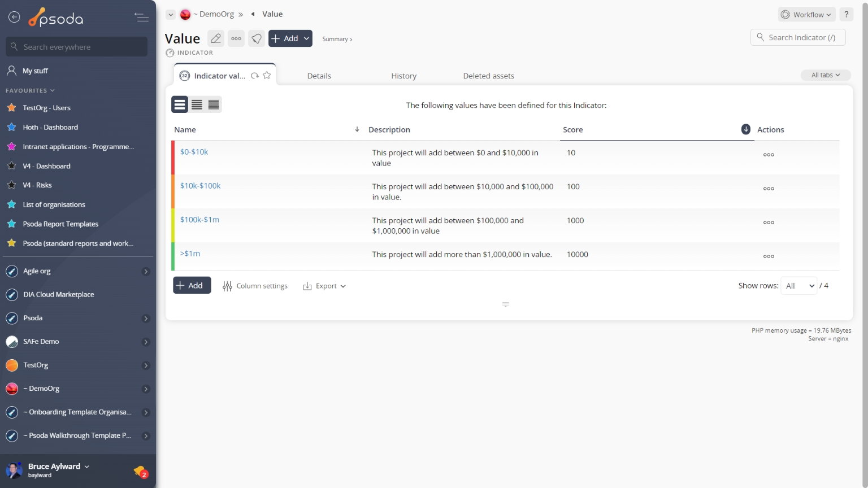The image size is (868, 488).
Task: Switch to compact row density view
Action: (x=214, y=104)
